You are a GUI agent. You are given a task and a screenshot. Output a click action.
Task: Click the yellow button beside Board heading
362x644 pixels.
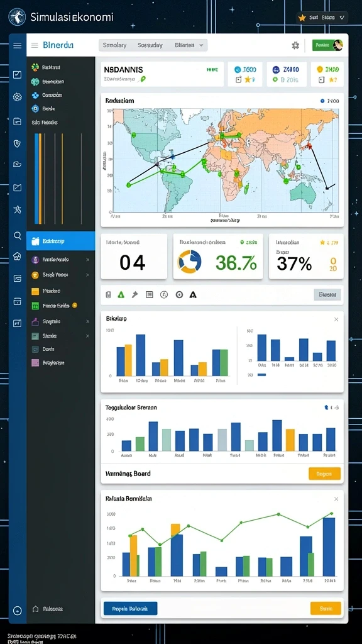324,474
